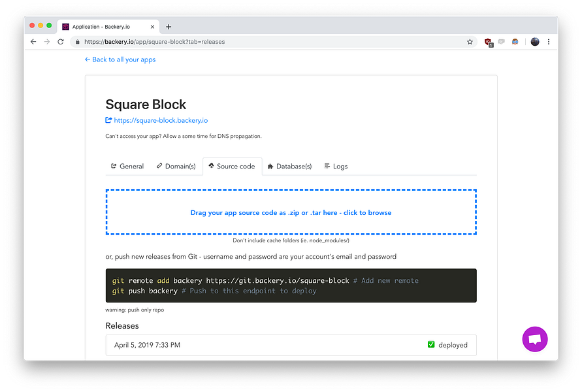This screenshot has height=392, width=582.
Task: Click the red macOS close window button
Action: (x=32, y=25)
